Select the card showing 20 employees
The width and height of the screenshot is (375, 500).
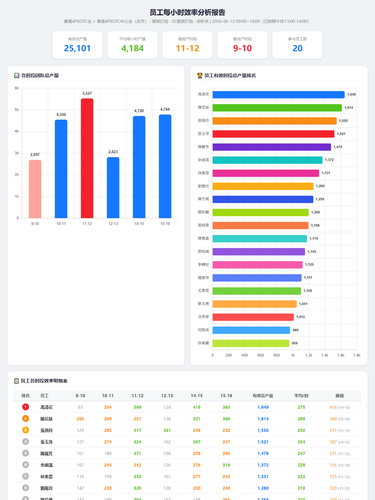tap(297, 45)
